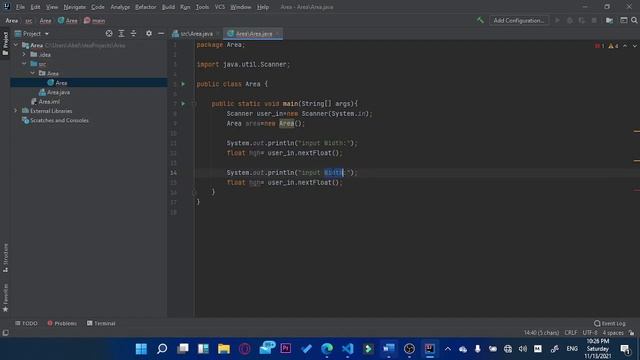
Task: Collapse the src folder
Action: click(x=24, y=64)
